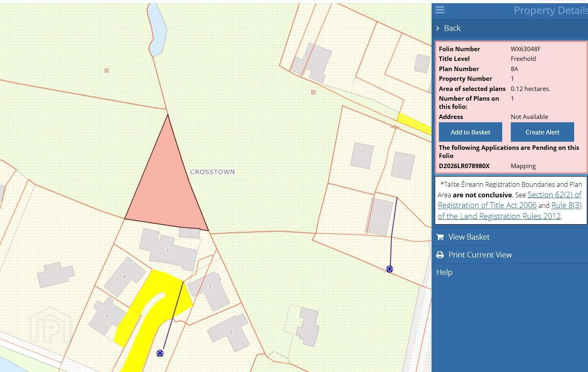Click the Create Alert button

click(x=542, y=132)
